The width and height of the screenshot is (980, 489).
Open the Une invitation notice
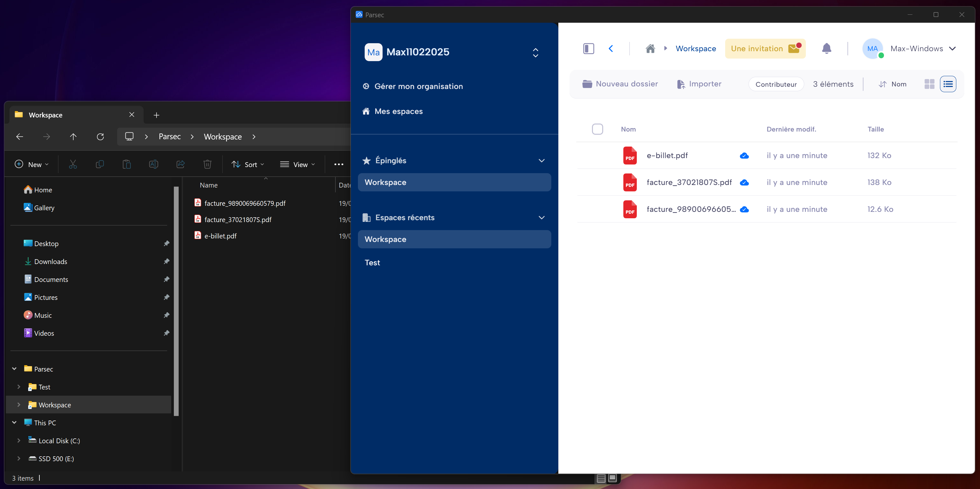click(x=765, y=49)
